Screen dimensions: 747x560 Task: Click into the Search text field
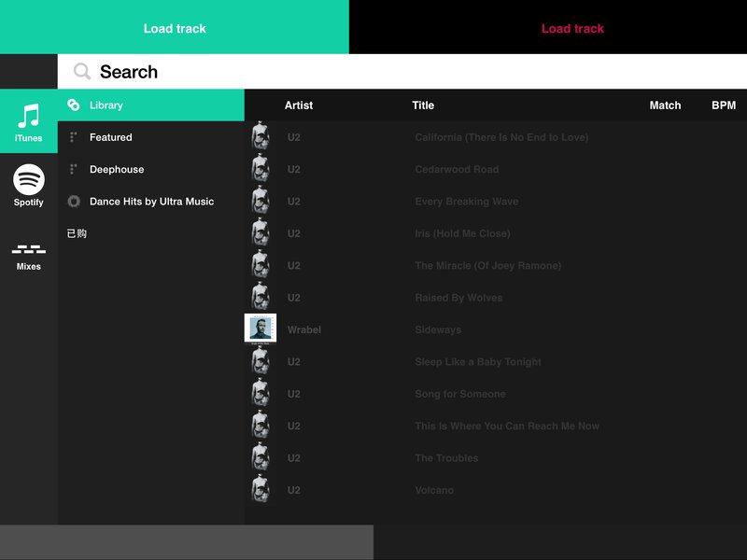tap(402, 72)
